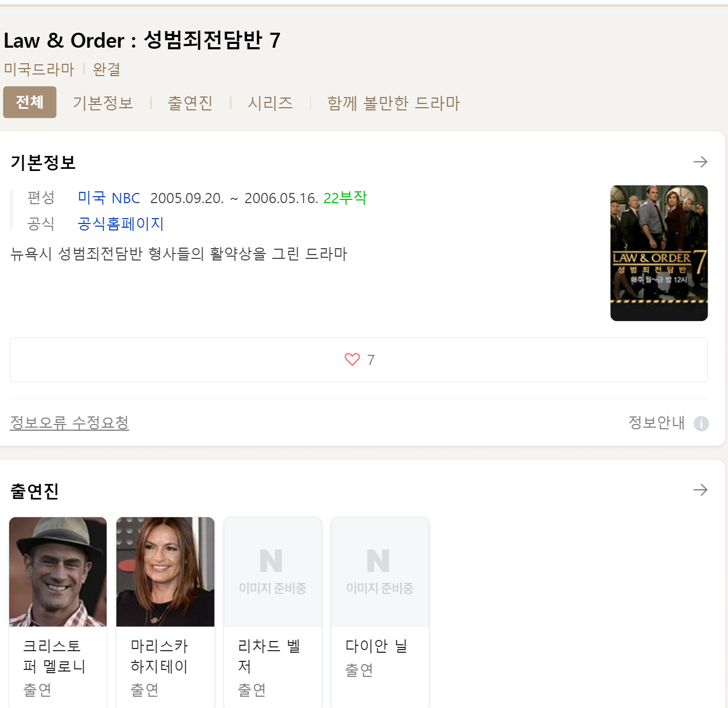Viewport: 728px width, 708px height.
Task: Switch to the 출연진 tab
Action: tap(190, 103)
